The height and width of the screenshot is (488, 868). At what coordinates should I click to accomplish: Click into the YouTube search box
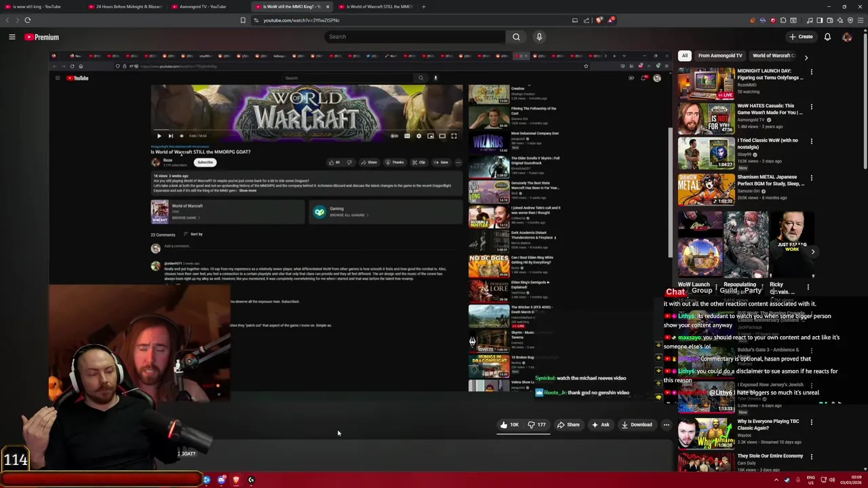(x=415, y=37)
